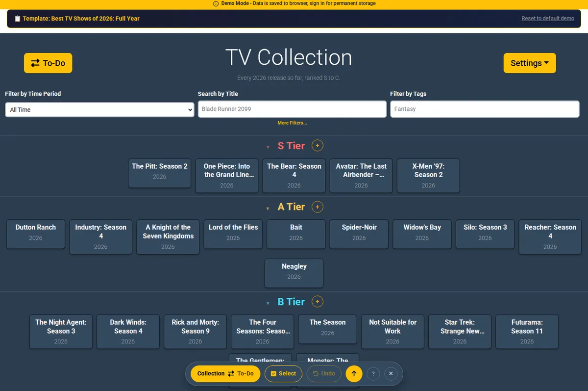This screenshot has width=588, height=391.
Task: Open Futurama: Season 11 card
Action: tap(527, 332)
